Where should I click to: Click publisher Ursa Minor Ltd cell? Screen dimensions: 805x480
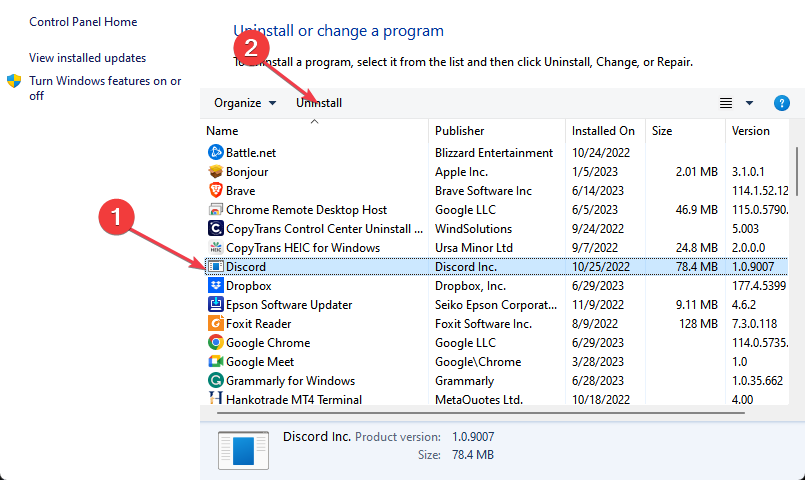click(x=474, y=247)
